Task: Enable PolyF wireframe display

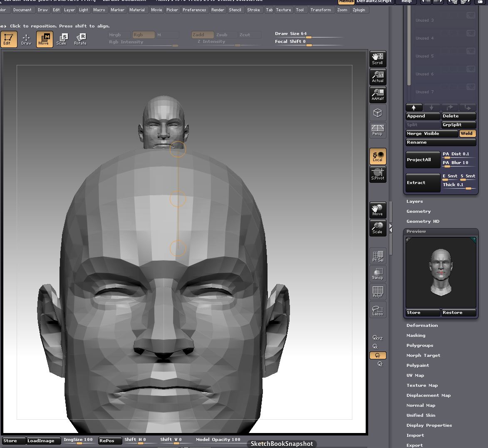Action: 377,291
